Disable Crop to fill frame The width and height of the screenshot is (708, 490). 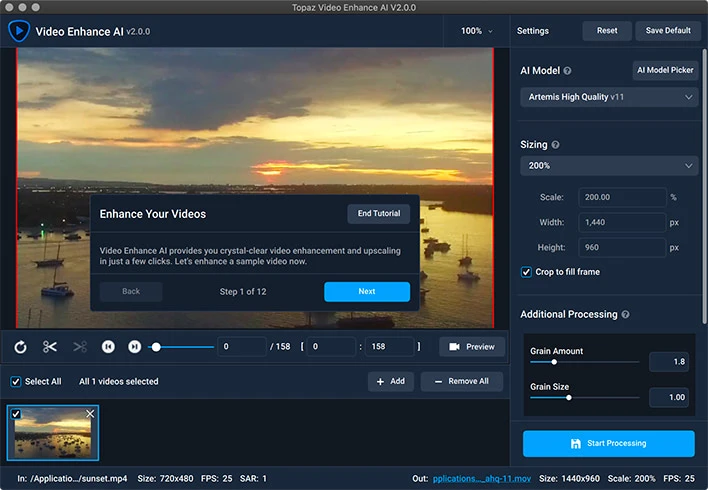tap(527, 272)
